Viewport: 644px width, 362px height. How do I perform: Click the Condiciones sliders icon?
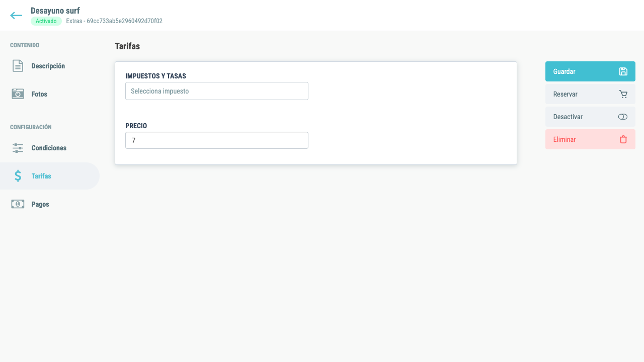click(x=18, y=148)
